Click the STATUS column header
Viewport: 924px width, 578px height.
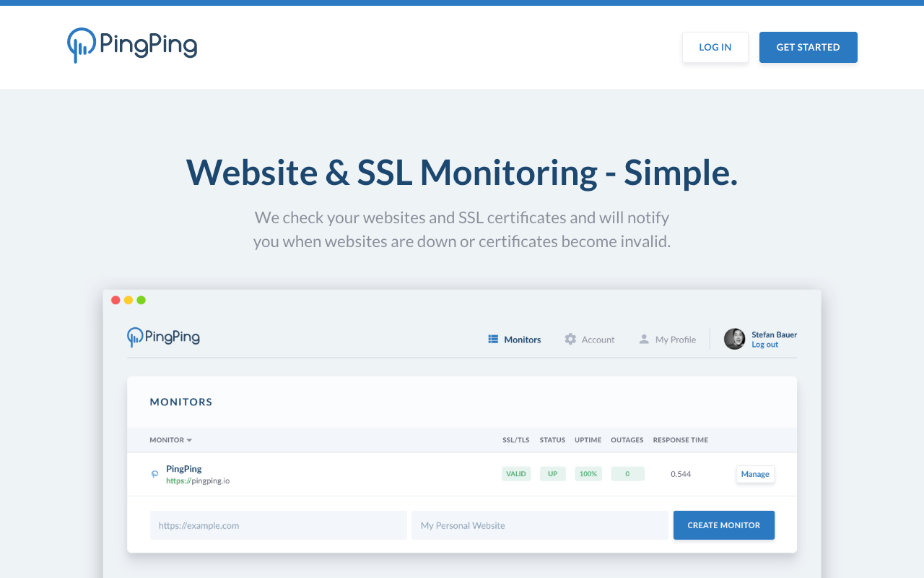pyautogui.click(x=553, y=440)
